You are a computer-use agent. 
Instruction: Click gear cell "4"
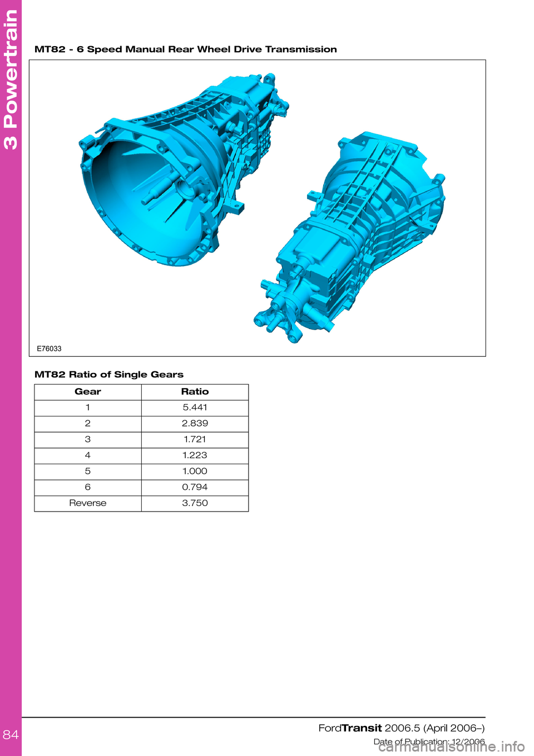point(88,455)
